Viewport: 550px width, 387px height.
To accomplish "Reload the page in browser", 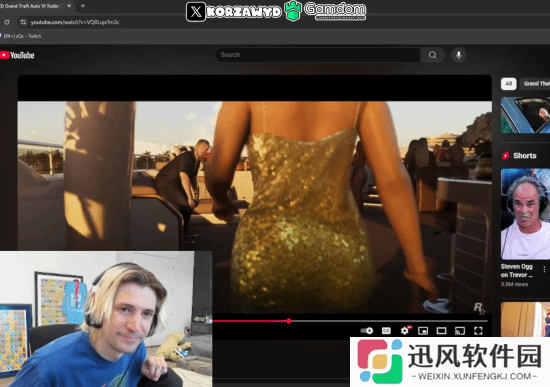I will [7, 22].
